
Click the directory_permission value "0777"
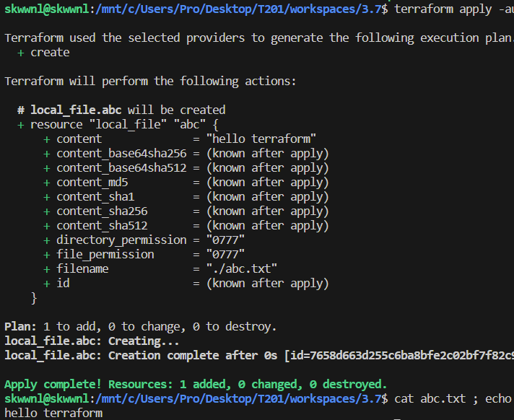click(225, 240)
